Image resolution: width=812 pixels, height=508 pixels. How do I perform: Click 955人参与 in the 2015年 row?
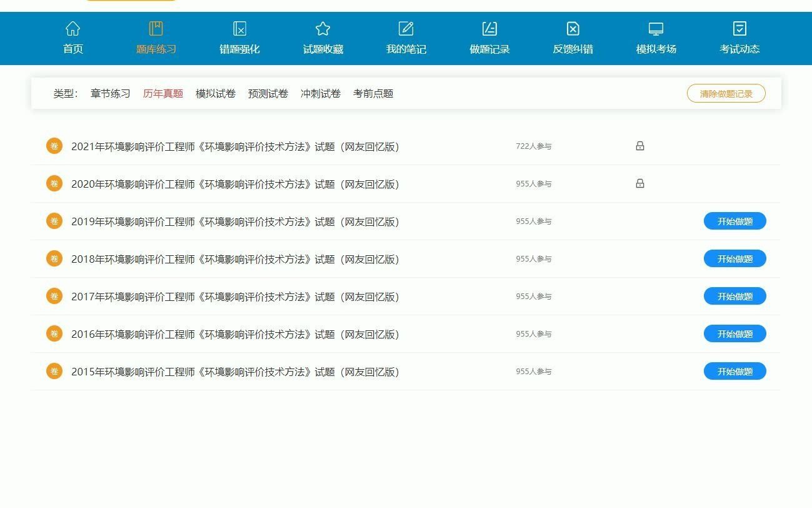(x=534, y=372)
